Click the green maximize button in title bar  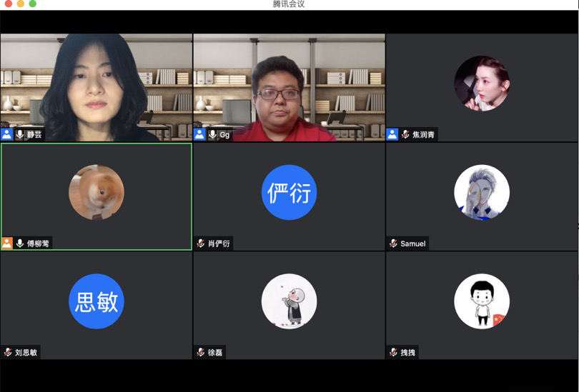pyautogui.click(x=32, y=4)
